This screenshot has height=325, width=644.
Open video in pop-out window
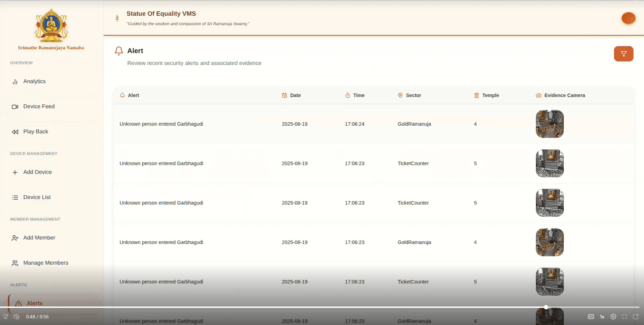click(635, 317)
